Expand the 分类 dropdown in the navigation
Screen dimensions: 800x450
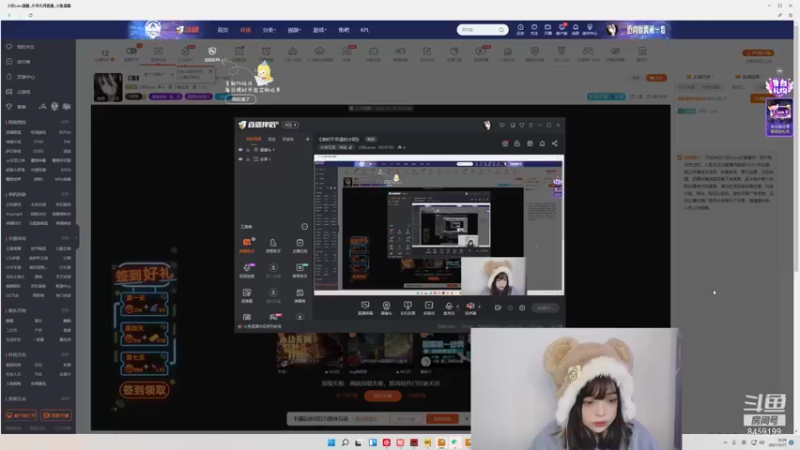pos(269,30)
